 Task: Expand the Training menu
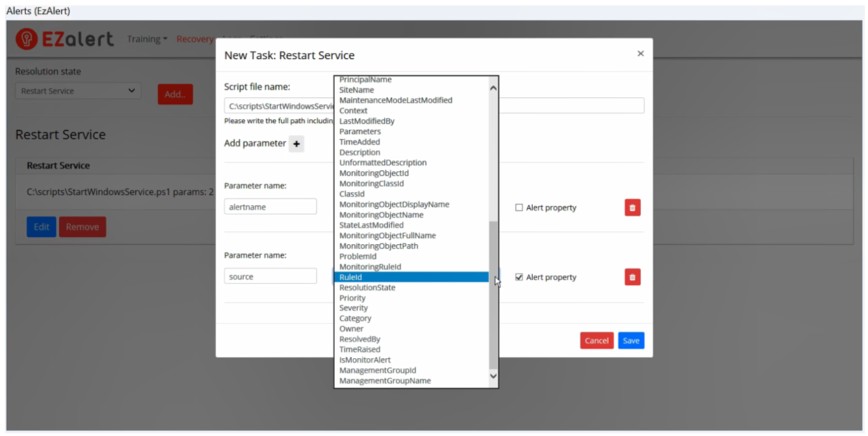click(146, 39)
